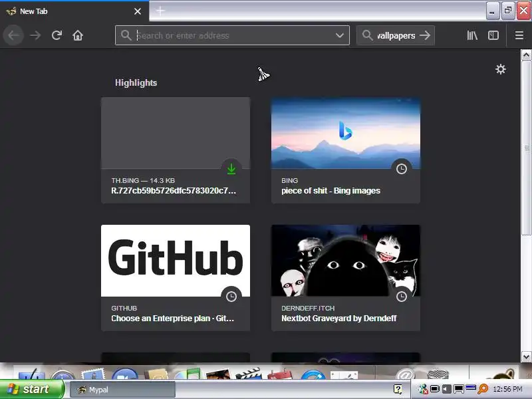Screen dimensions: 532x399
Task: Click 'TH.BING — 14.3 KB' label
Action: 143,180
